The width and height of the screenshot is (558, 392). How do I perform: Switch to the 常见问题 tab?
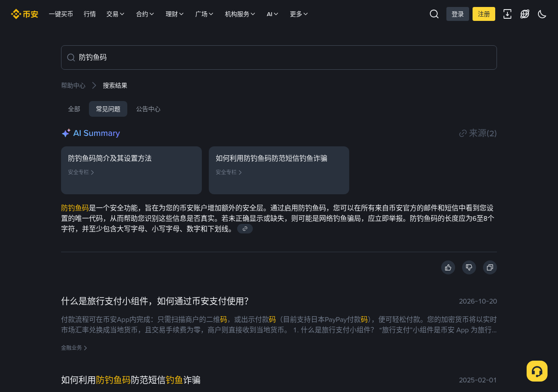point(108,109)
